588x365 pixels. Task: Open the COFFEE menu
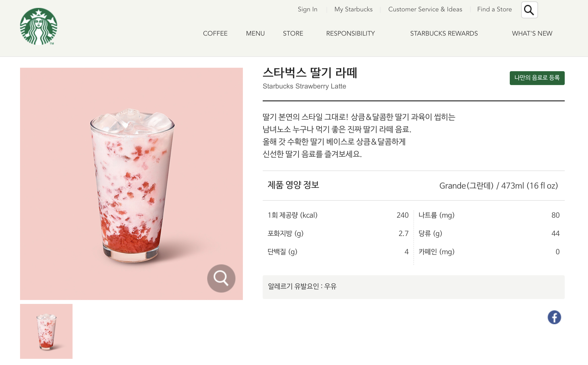click(215, 33)
